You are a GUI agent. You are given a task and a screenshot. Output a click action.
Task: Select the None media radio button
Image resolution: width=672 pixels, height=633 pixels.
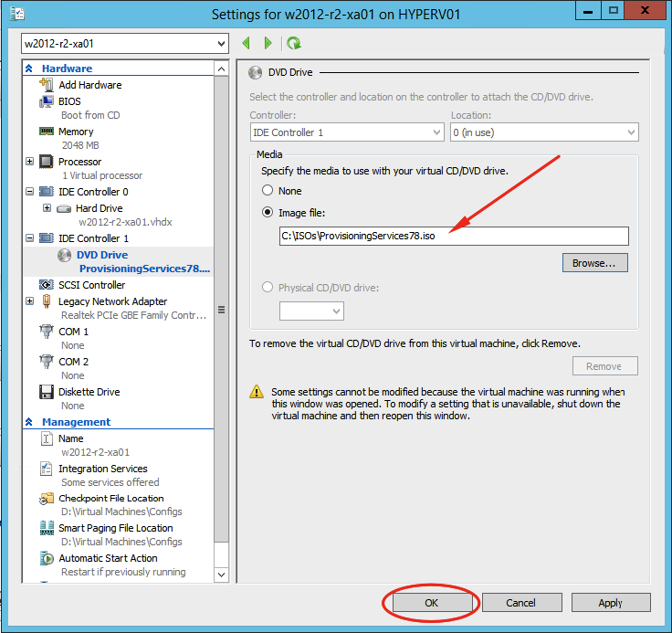pyautogui.click(x=268, y=190)
